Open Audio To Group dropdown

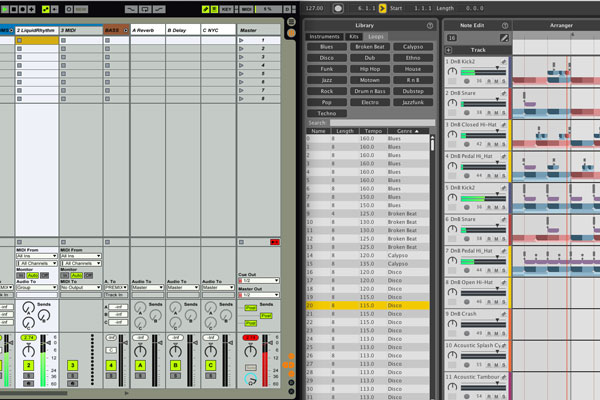click(37, 287)
